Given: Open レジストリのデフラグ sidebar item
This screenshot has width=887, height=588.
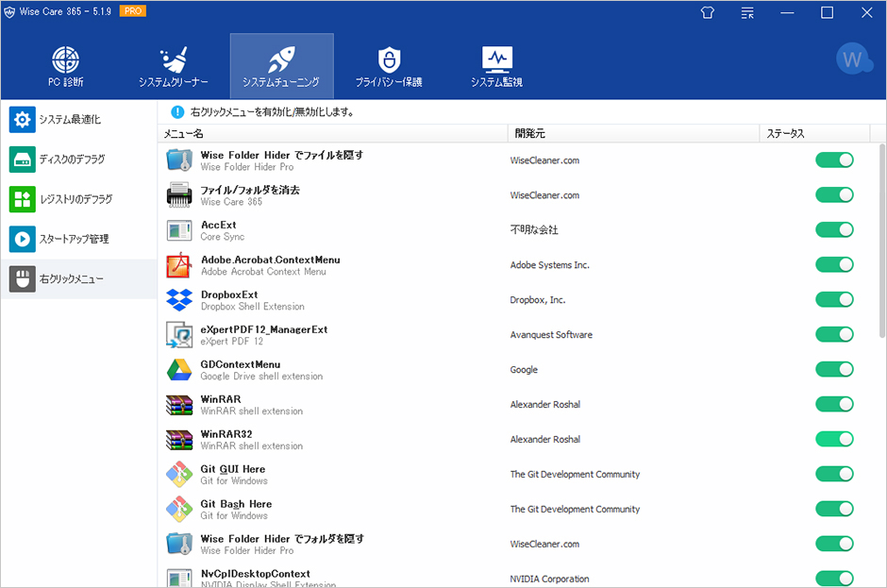Looking at the screenshot, I should pos(78,199).
